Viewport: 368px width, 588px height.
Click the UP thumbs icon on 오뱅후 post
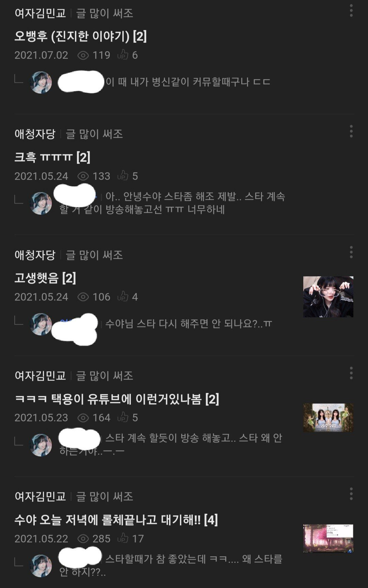coord(123,55)
